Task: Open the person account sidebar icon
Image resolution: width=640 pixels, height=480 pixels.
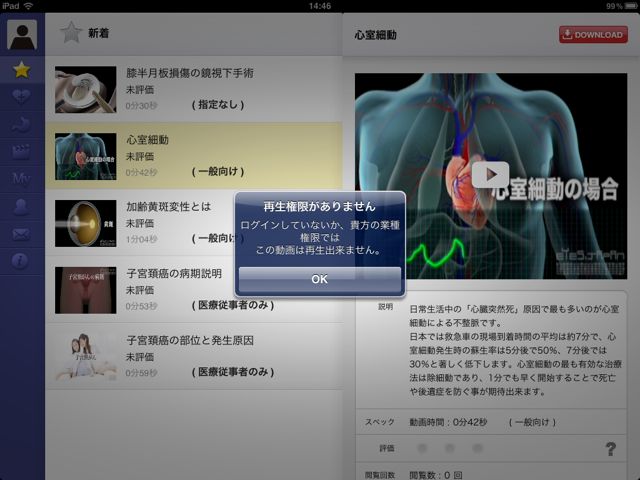Action: click(x=21, y=207)
